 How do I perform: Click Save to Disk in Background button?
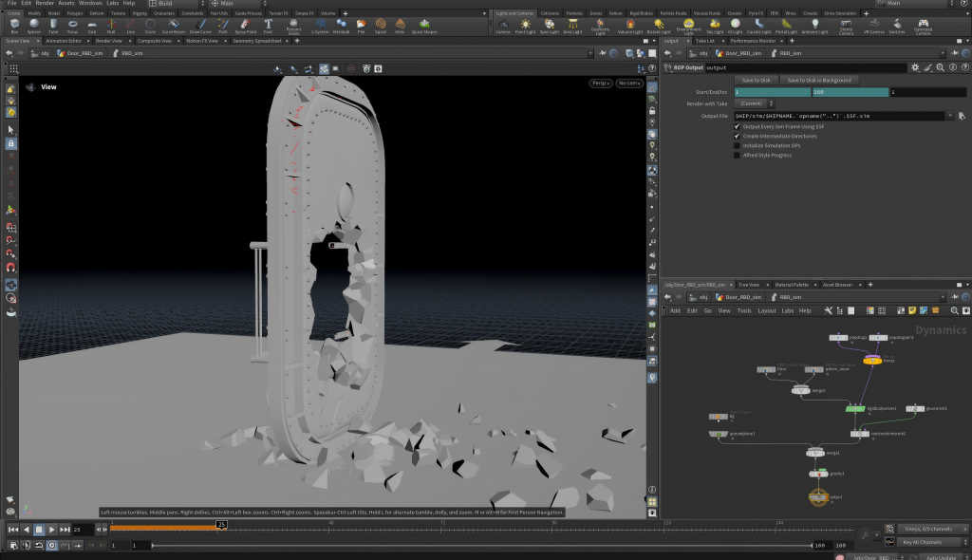point(819,80)
